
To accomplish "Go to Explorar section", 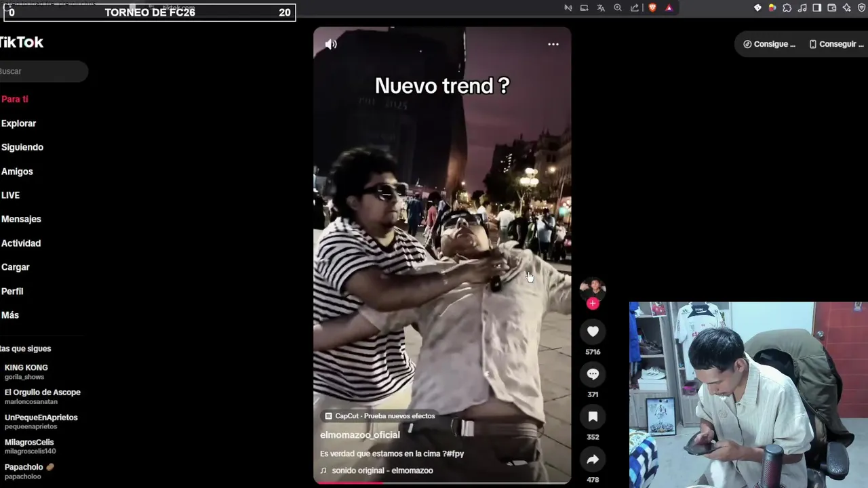I will [x=18, y=123].
